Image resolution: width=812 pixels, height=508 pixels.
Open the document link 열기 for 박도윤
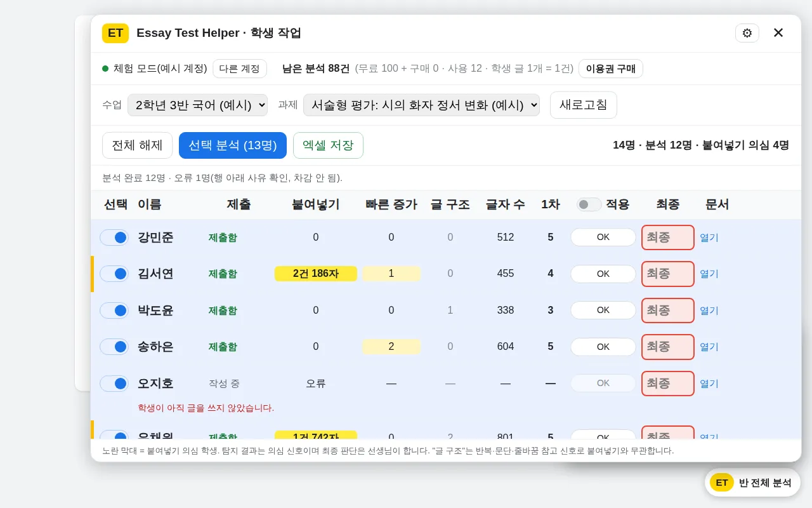point(709,311)
